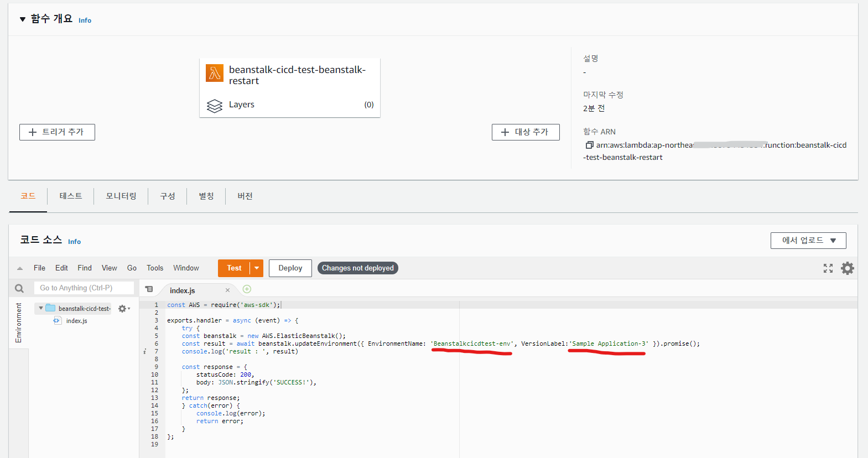868x458 pixels.
Task: Open editor preferences gear icon
Action: pyautogui.click(x=848, y=268)
